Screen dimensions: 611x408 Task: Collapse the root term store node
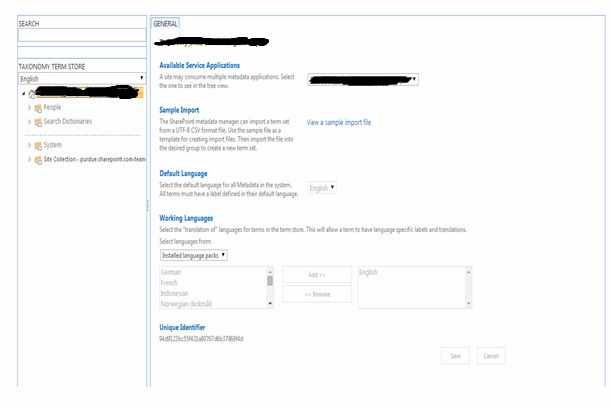(x=23, y=94)
